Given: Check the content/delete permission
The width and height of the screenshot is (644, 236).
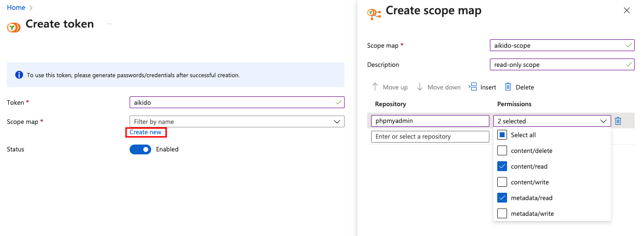Looking at the screenshot, I should click(x=502, y=150).
